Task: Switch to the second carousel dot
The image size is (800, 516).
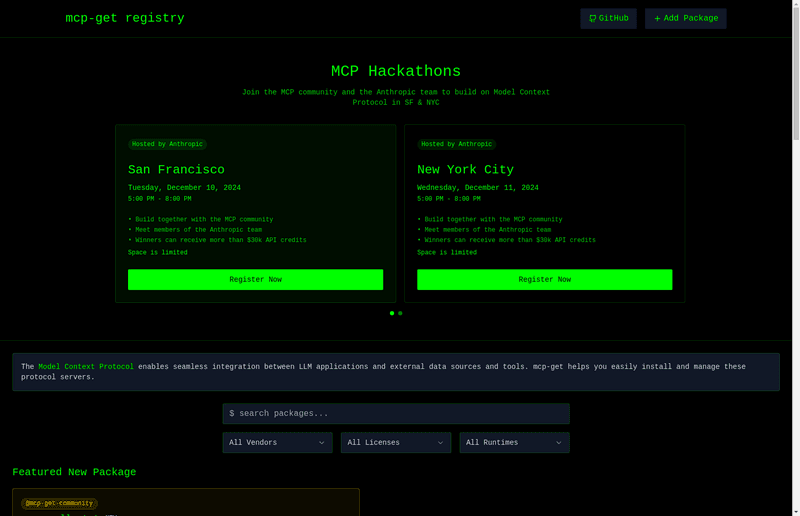Action: pos(400,313)
